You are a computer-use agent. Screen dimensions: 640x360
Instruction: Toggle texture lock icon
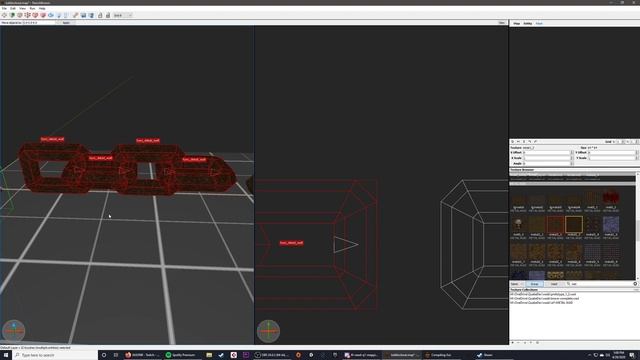tap(100, 15)
